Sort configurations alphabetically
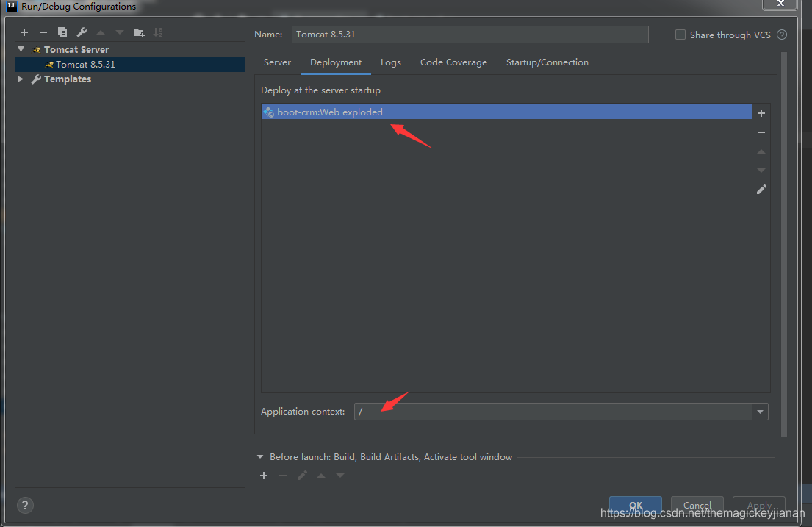 [x=158, y=32]
